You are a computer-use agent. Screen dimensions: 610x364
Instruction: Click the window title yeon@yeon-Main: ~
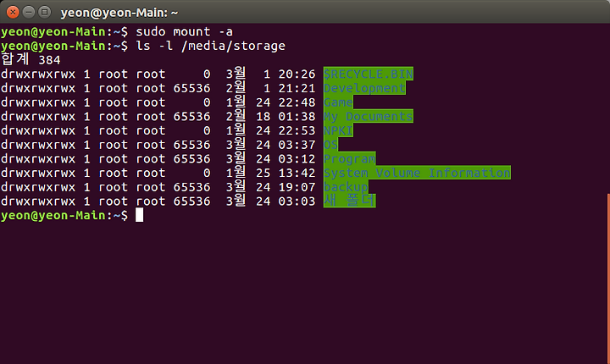[x=119, y=13]
